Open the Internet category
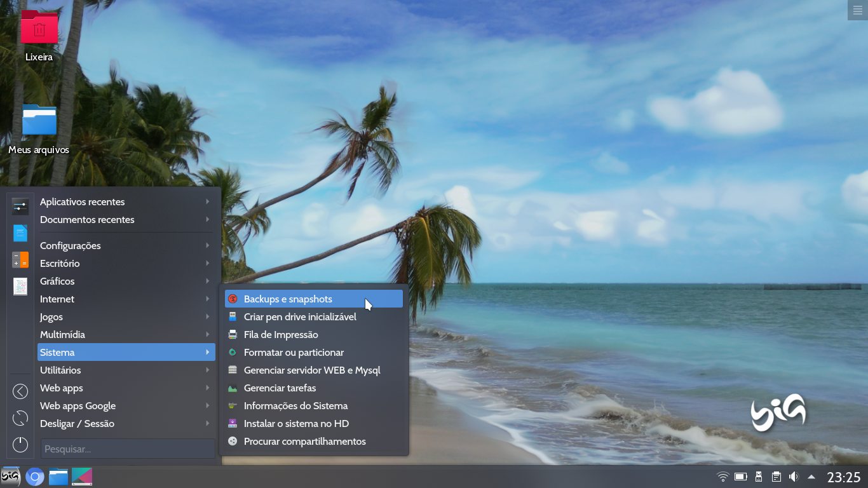Image resolution: width=868 pixels, height=488 pixels. [x=126, y=299]
